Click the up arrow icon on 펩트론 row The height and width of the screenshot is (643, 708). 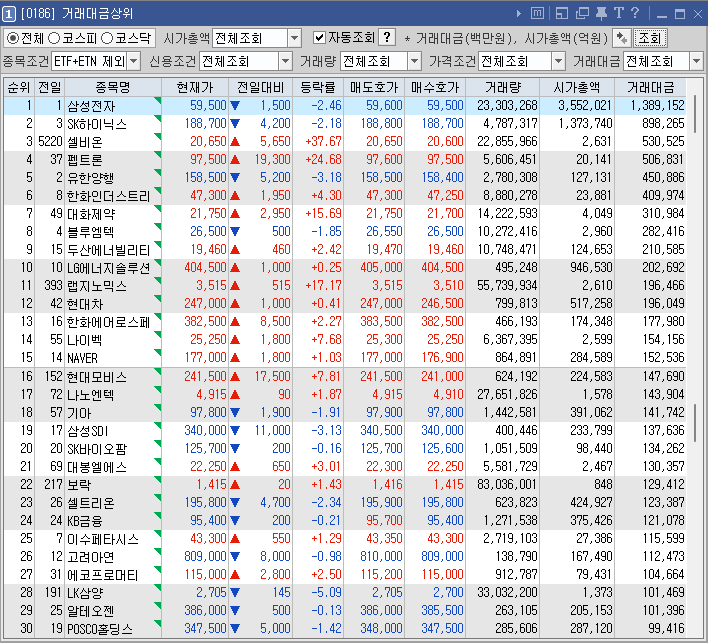(235, 159)
